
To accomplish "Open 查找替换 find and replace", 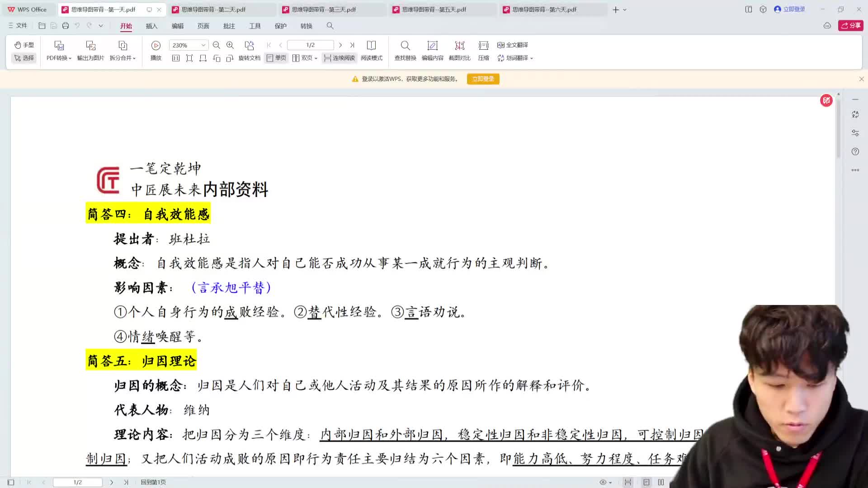I will [x=405, y=50].
